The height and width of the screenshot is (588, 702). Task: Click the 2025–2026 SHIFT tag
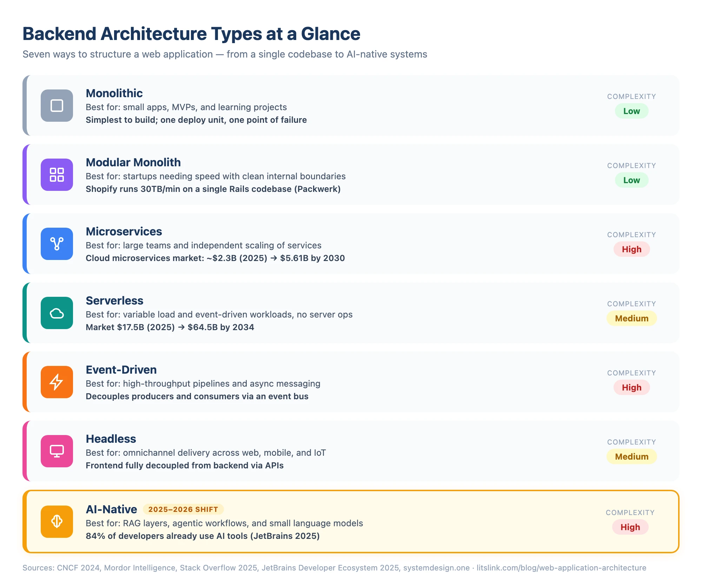point(183,509)
